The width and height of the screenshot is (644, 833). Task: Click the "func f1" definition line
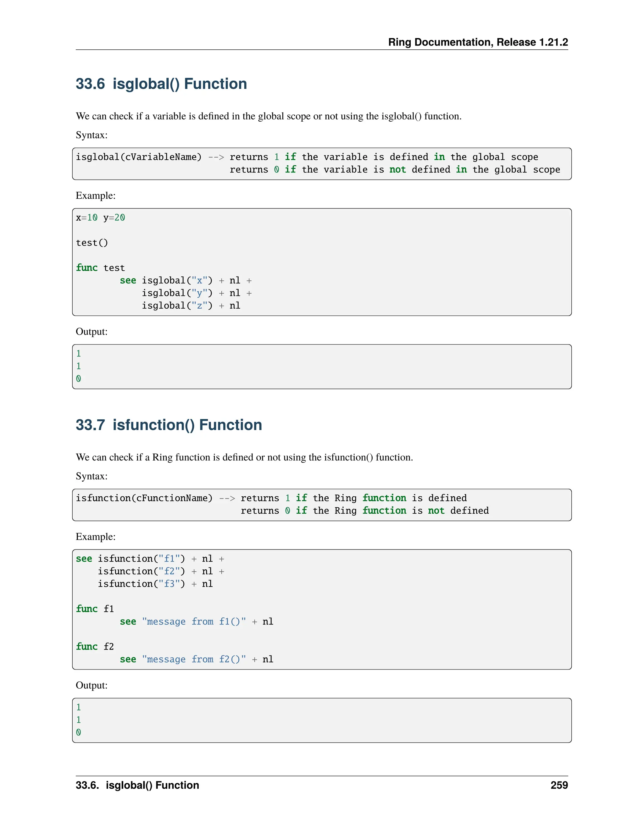click(x=95, y=609)
